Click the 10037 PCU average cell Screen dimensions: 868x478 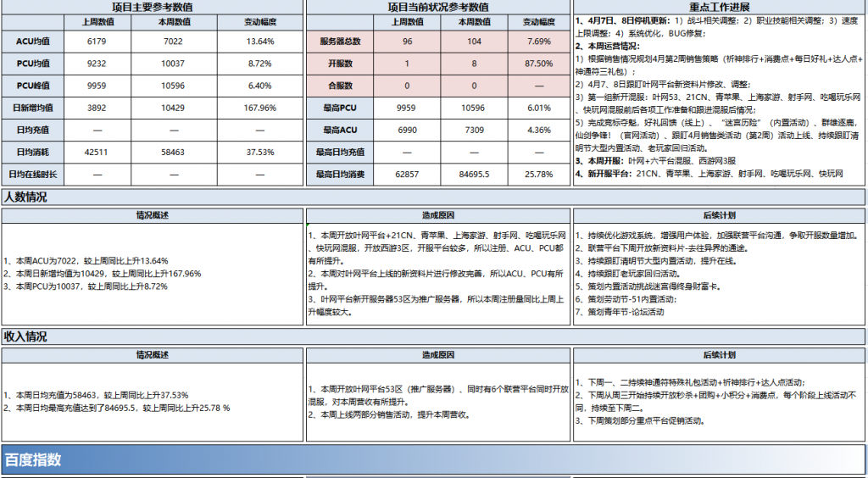point(174,64)
